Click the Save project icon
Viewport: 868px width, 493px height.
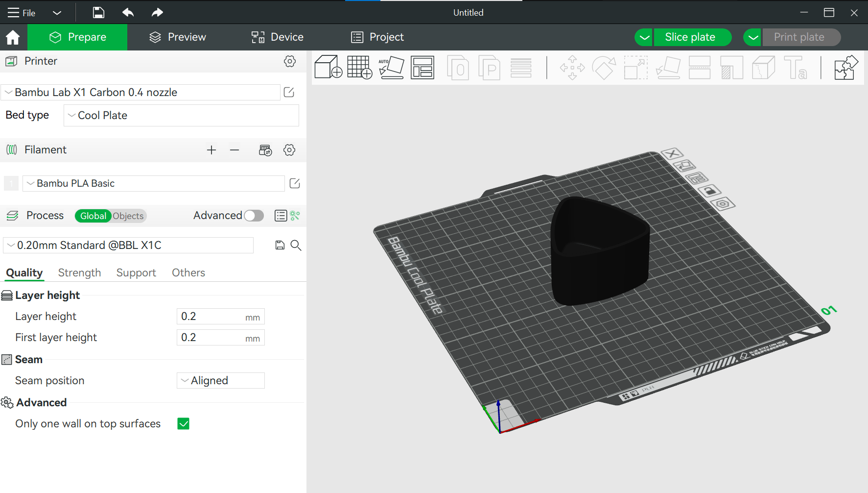click(x=98, y=12)
